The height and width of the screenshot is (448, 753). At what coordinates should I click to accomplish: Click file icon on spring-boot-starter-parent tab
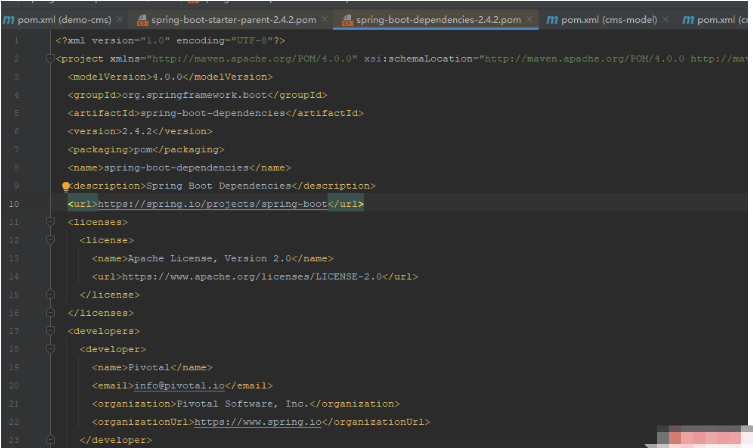[142, 20]
